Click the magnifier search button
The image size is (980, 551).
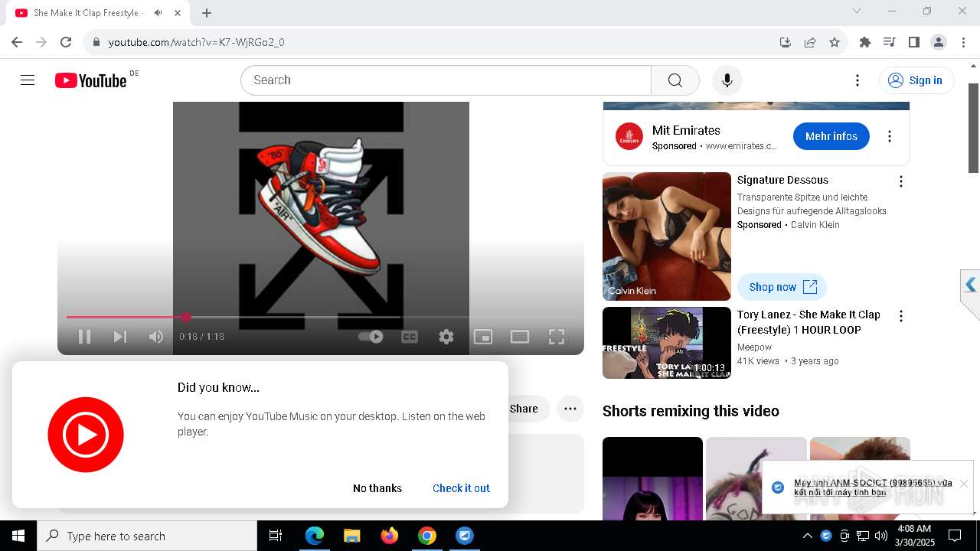(675, 80)
